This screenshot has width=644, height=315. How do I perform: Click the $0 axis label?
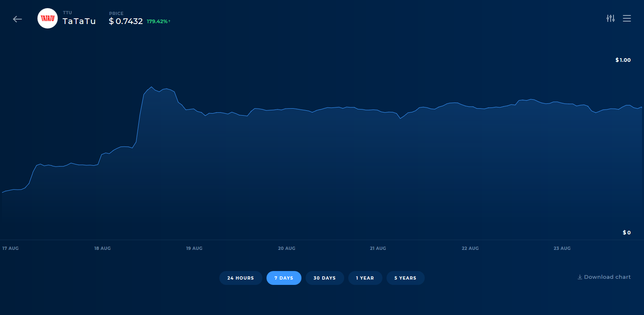(627, 232)
